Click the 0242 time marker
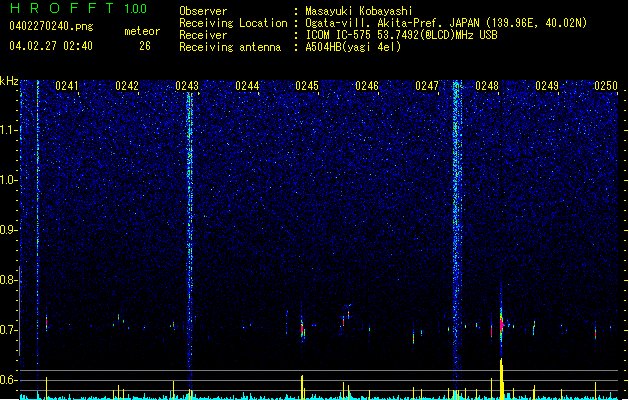629x400 pixels. coord(127,86)
